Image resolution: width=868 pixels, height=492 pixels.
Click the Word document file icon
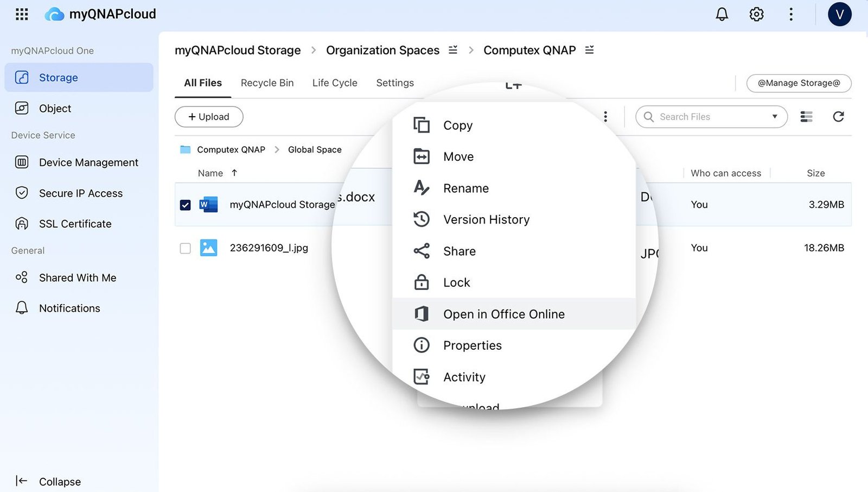tap(208, 204)
